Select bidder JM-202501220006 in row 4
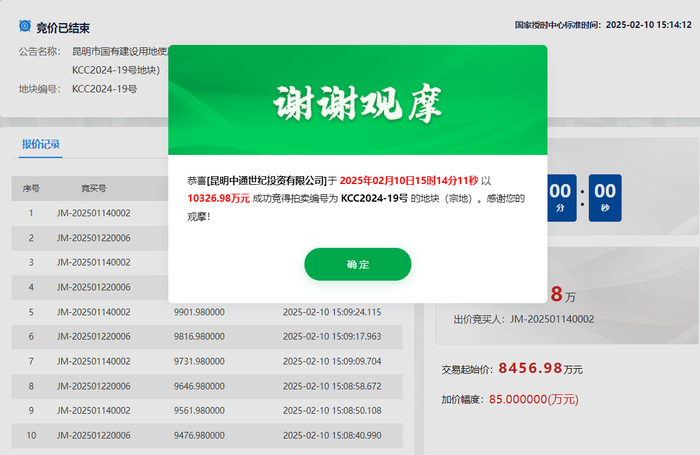 94,287
